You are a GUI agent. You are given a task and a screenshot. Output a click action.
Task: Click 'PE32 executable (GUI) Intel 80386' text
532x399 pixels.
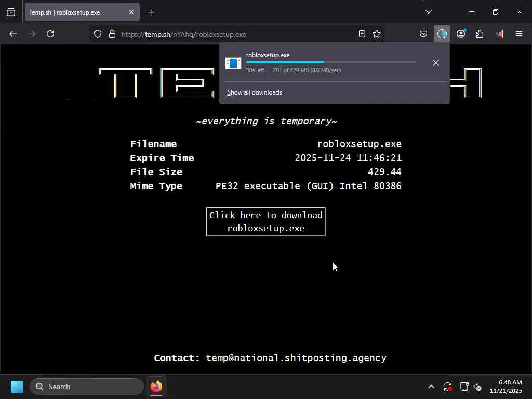(x=309, y=187)
